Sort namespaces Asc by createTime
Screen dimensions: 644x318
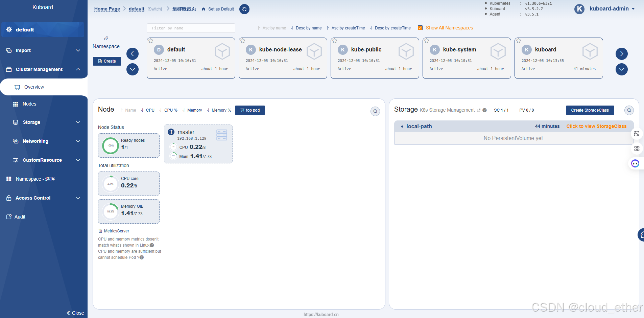(346, 28)
